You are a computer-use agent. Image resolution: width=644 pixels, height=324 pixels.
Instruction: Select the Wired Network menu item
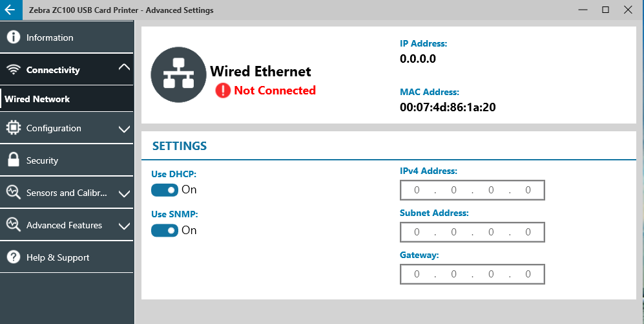coord(67,99)
